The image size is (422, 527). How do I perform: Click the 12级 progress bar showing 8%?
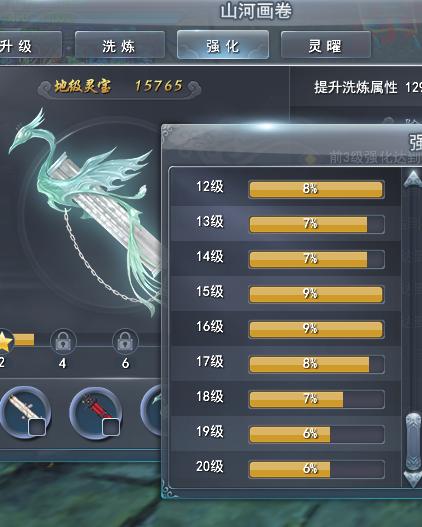click(316, 189)
